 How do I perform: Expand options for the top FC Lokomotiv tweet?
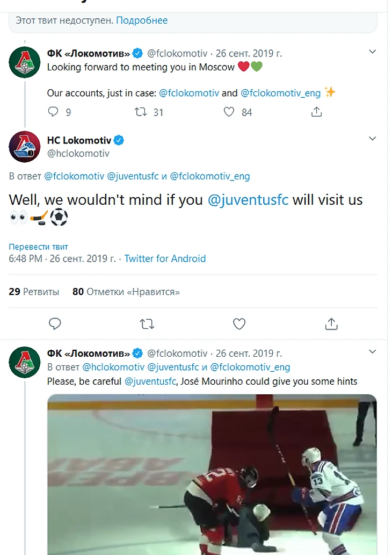pos(372,52)
